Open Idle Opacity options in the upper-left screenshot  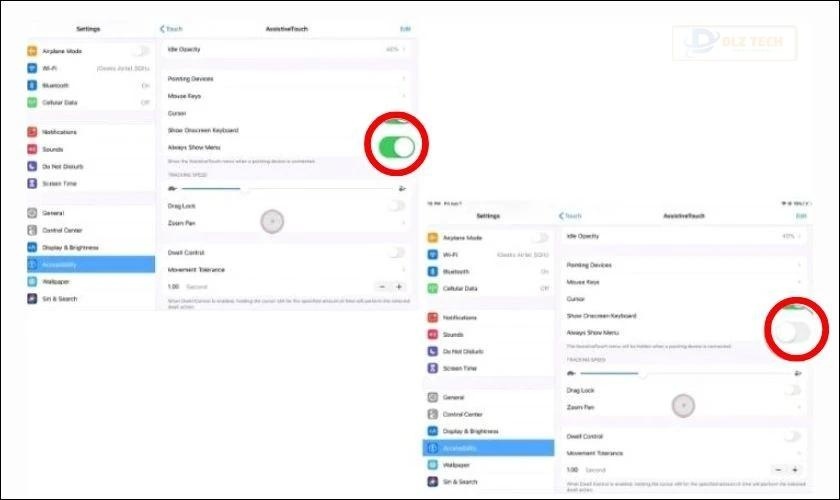tap(285, 48)
